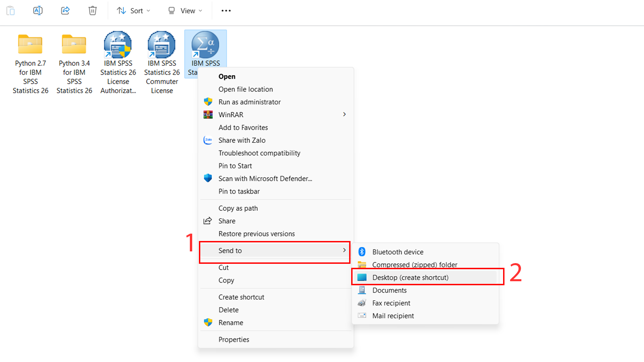Image resolution: width=644 pixels, height=362 pixels.
Task: Click the Documents icon in submenu
Action: (x=362, y=290)
